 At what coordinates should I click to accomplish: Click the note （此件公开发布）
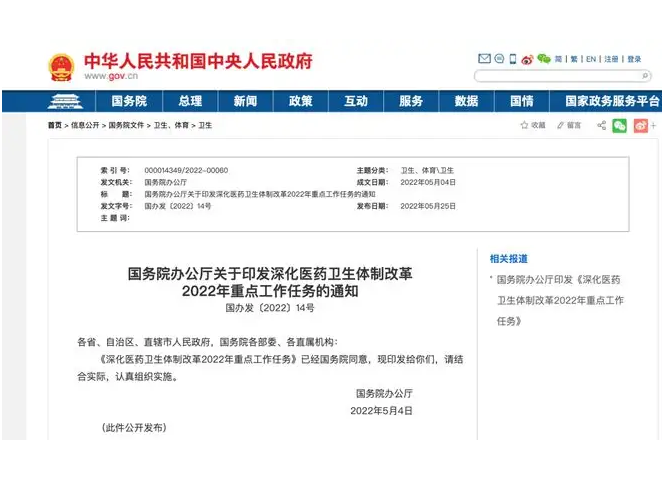click(134, 428)
